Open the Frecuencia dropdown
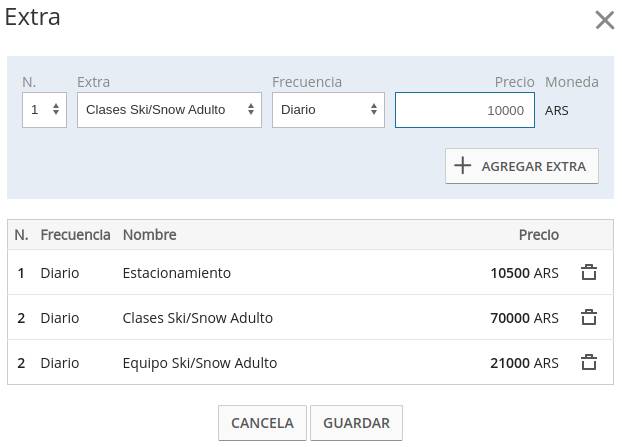 pos(328,110)
